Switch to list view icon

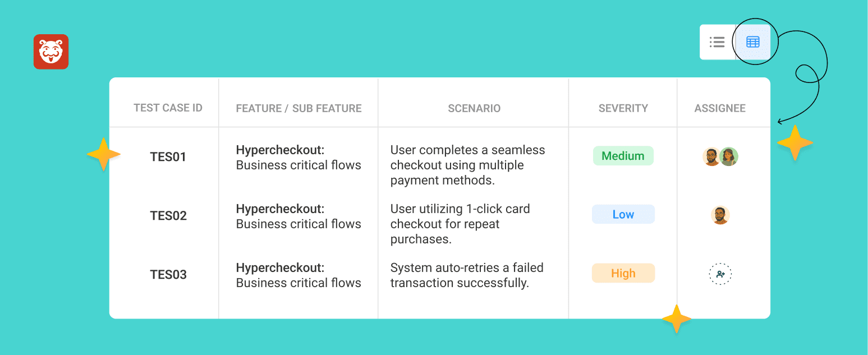tap(717, 42)
